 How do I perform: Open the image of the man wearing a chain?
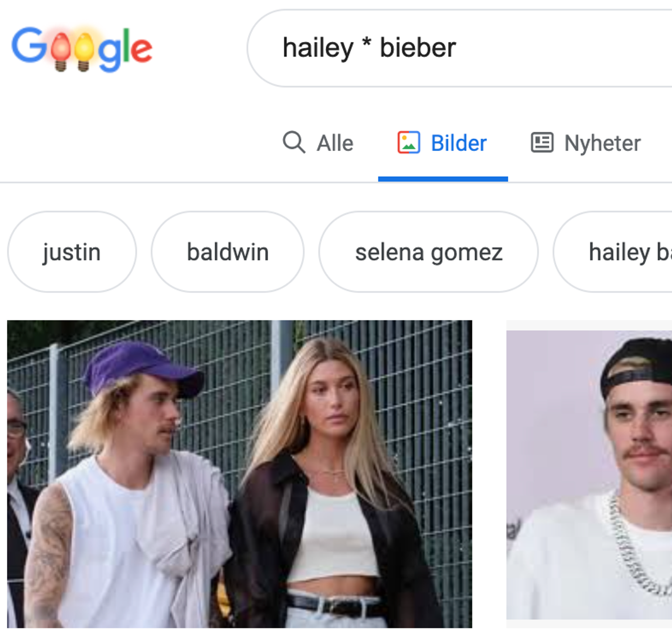pos(589,475)
